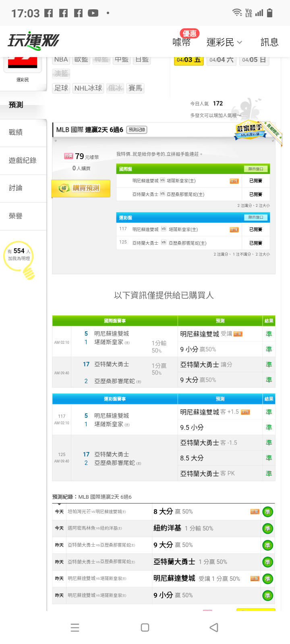Click the 莊家殺手 MLB運彩盤 badge

click(x=251, y=131)
